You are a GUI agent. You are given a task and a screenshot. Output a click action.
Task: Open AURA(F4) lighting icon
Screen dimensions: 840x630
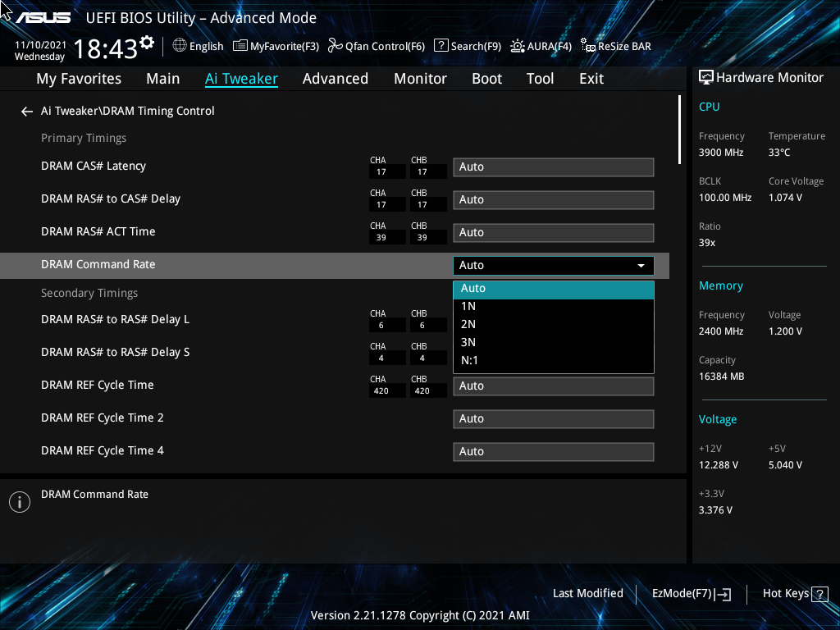518,46
